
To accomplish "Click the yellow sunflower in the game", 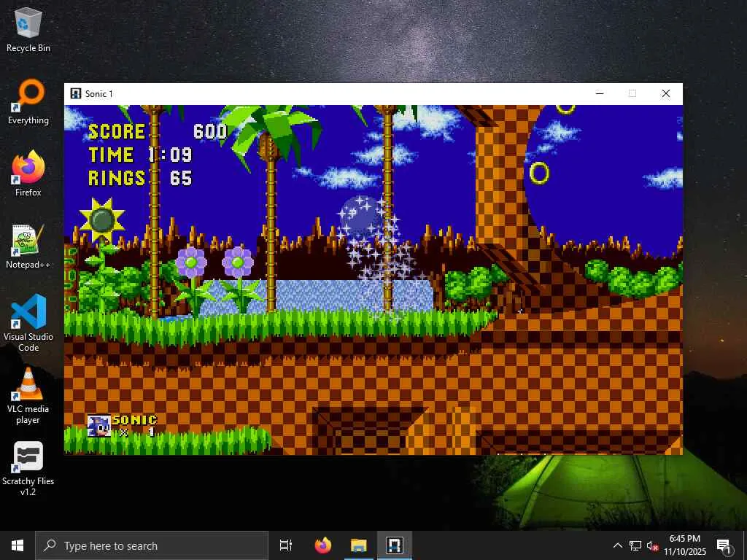I will [102, 220].
